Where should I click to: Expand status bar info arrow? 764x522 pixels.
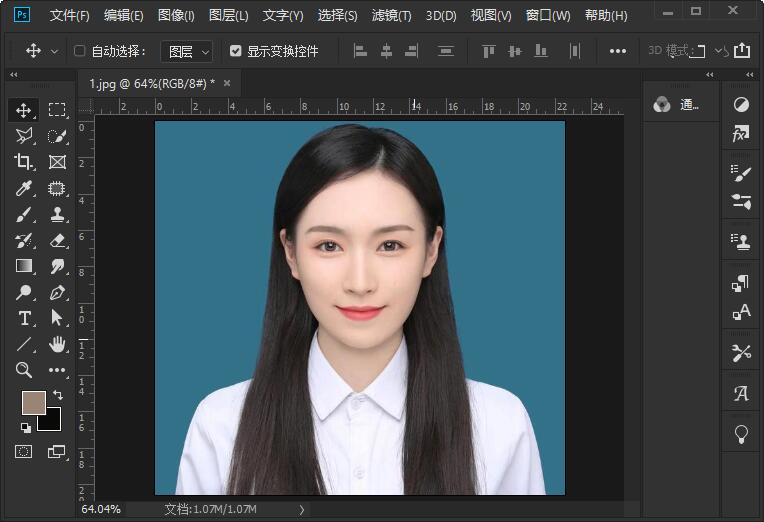tap(302, 510)
